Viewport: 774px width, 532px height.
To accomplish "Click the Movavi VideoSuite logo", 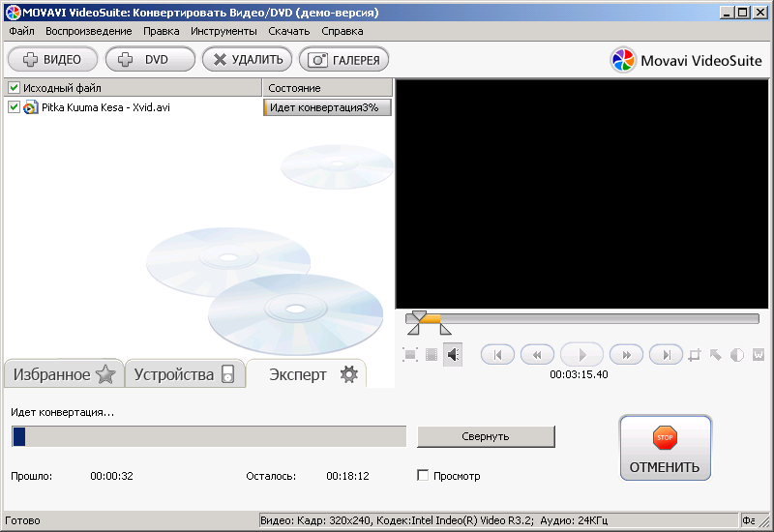I will click(x=687, y=60).
